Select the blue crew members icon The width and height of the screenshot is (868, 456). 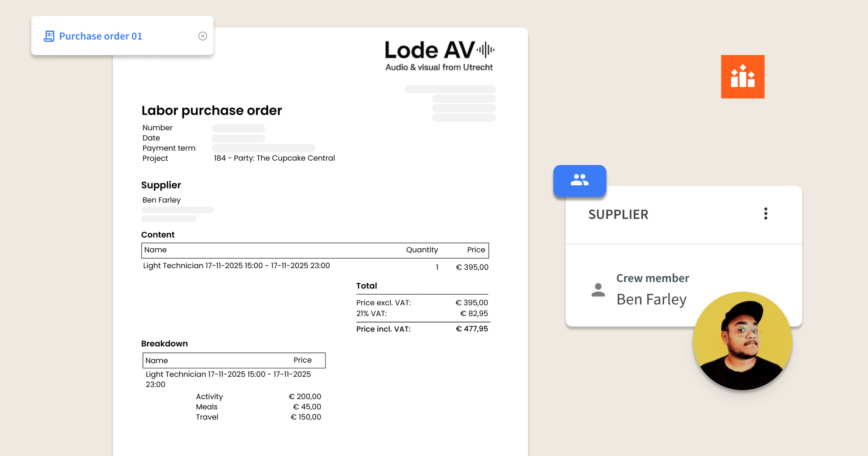pos(580,181)
